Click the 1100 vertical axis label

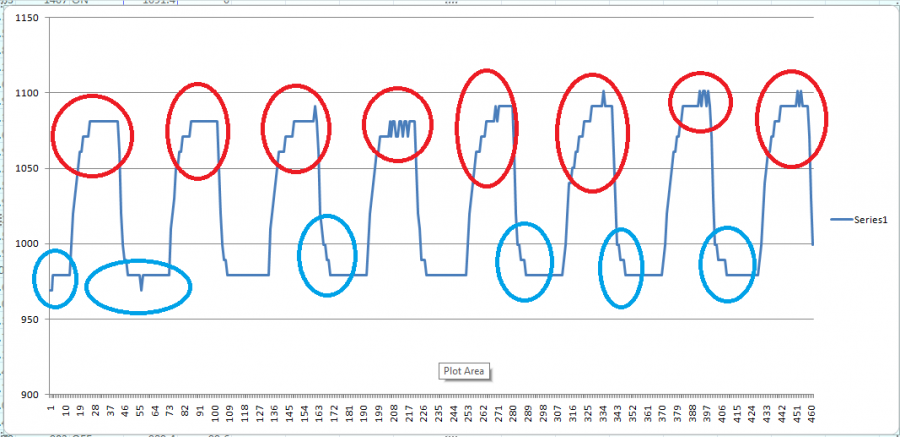click(x=23, y=94)
